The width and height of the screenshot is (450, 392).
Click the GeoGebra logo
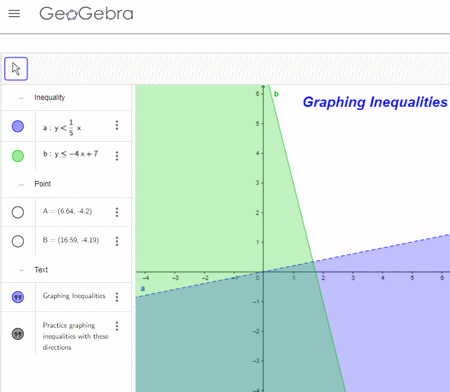[86, 14]
